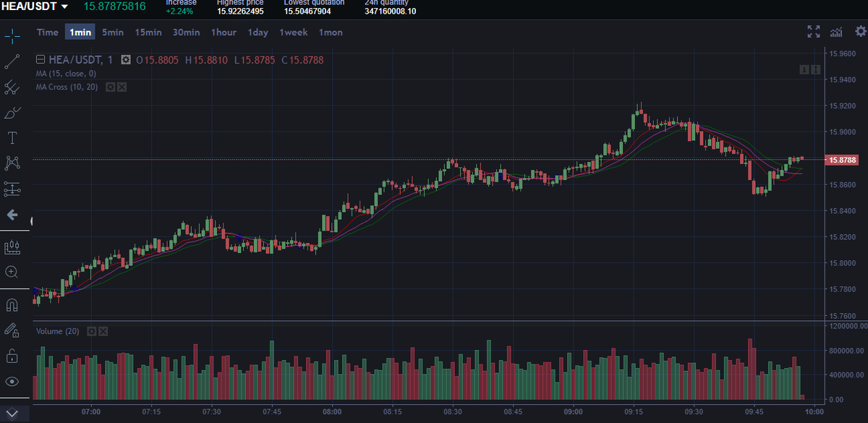Toggle hide all drawings eye icon
Screen dimensions: 868x423
[12, 381]
